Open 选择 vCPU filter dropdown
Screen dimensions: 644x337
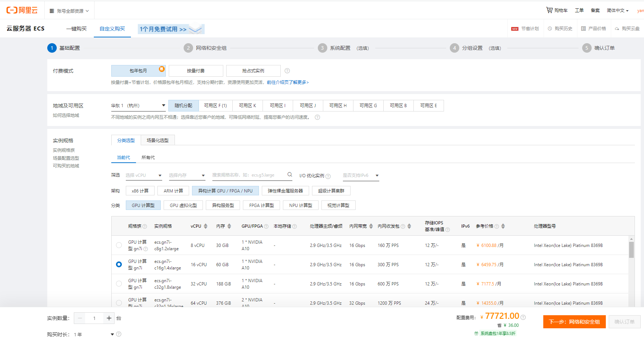144,175
